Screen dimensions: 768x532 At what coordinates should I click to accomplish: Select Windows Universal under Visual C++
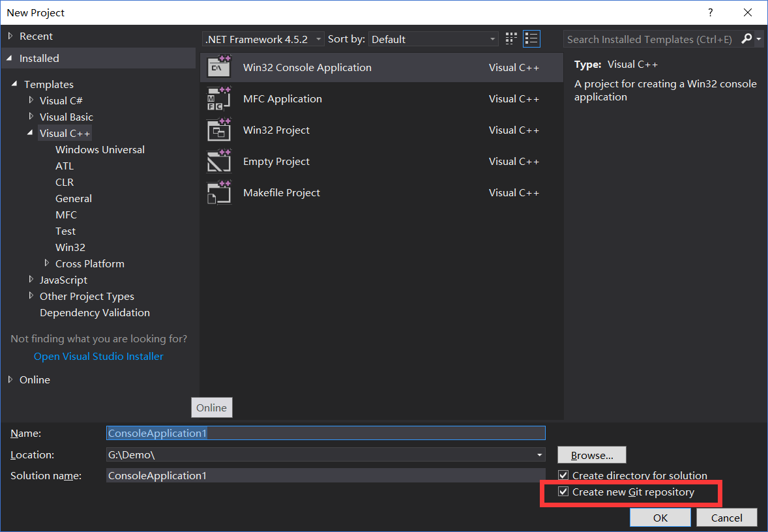tap(100, 149)
